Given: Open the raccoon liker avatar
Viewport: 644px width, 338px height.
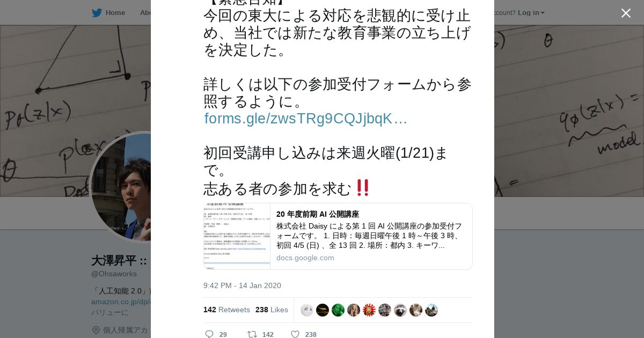Looking at the screenshot, I should [400, 310].
